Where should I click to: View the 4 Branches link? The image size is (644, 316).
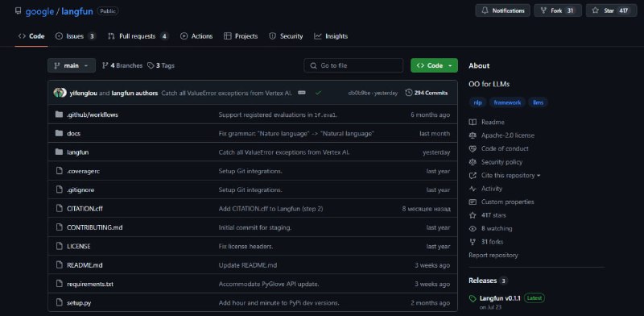122,65
